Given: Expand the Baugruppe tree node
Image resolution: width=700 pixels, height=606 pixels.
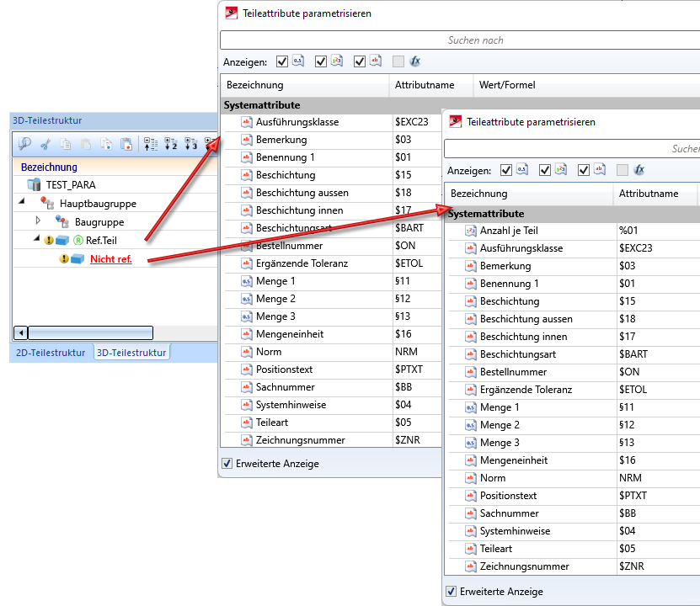Looking at the screenshot, I should pyautogui.click(x=38, y=221).
